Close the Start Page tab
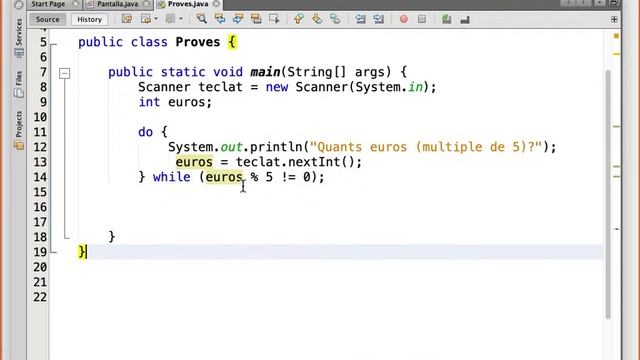The image size is (640, 360). 76,4
